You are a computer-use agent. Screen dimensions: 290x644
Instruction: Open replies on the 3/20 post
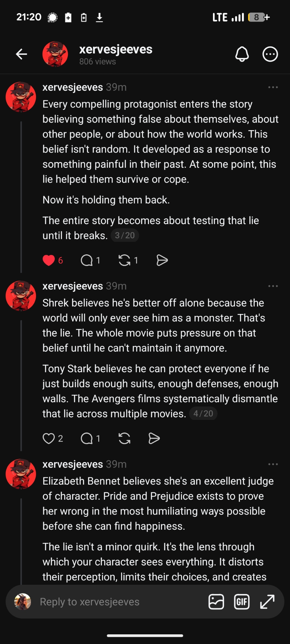[x=87, y=260]
